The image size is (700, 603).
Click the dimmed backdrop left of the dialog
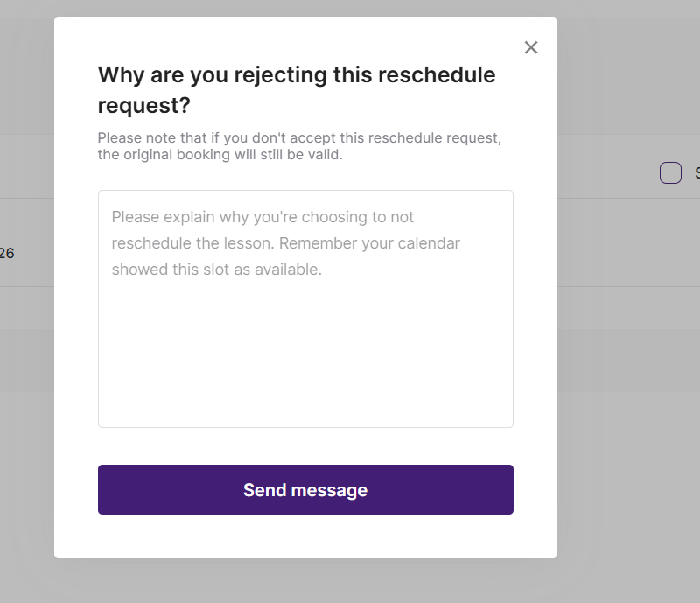(26, 394)
